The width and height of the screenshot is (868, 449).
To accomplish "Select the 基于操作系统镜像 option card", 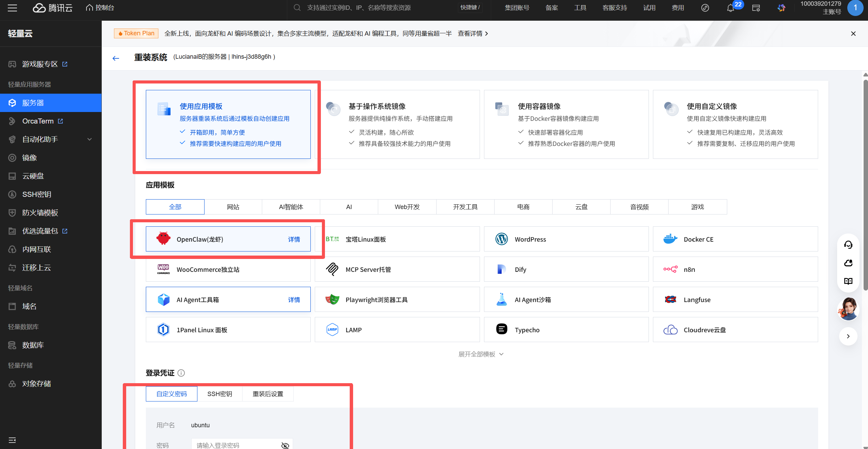I will coord(397,124).
